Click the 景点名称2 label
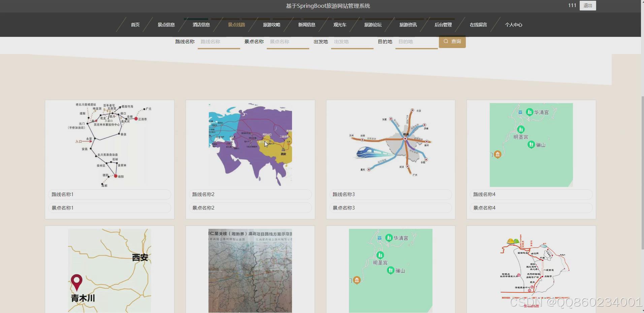The image size is (644, 313). point(250,208)
